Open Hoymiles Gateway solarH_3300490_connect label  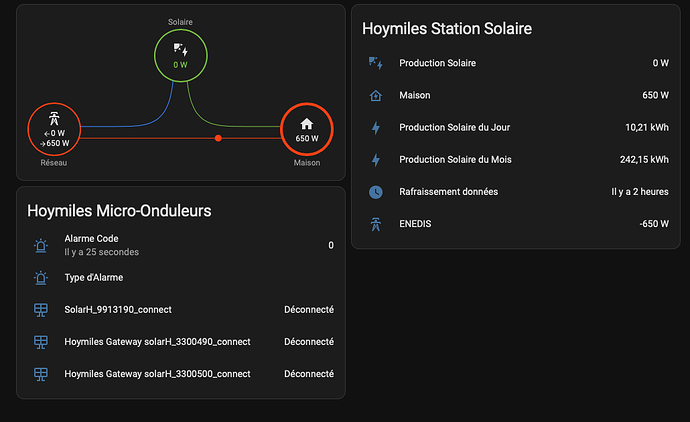(x=157, y=342)
